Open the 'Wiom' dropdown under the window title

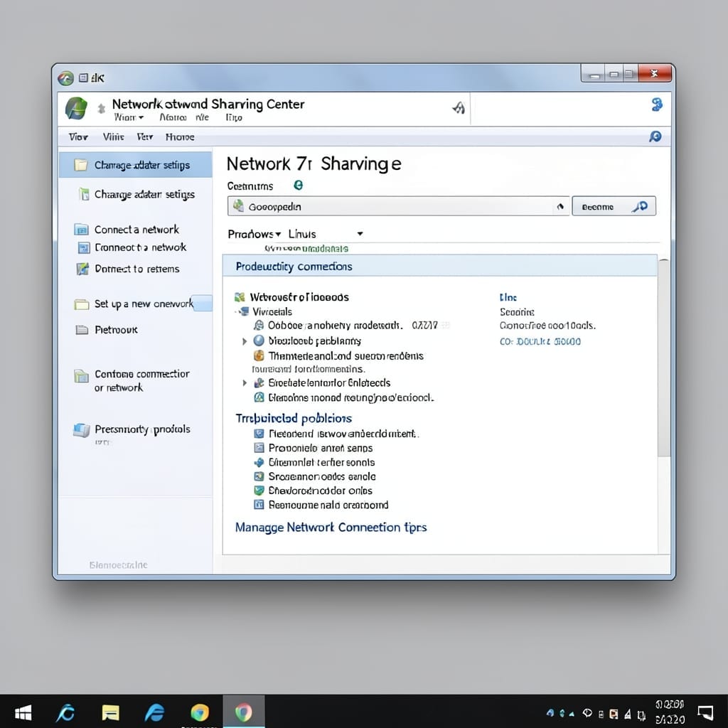pyautogui.click(x=129, y=117)
